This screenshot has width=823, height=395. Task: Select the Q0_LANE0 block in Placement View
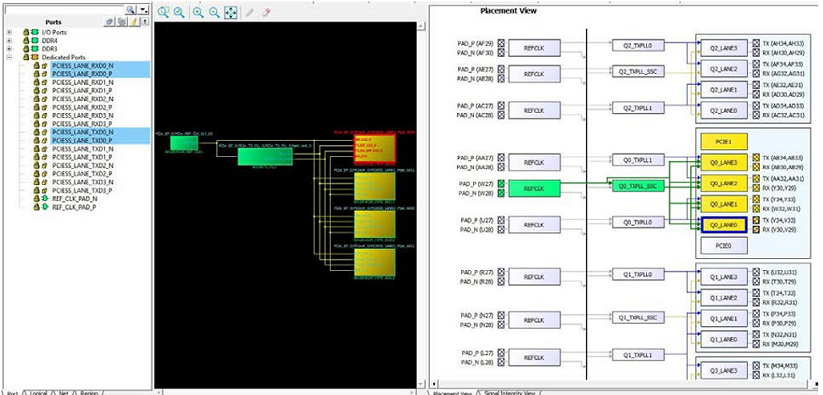tap(724, 225)
